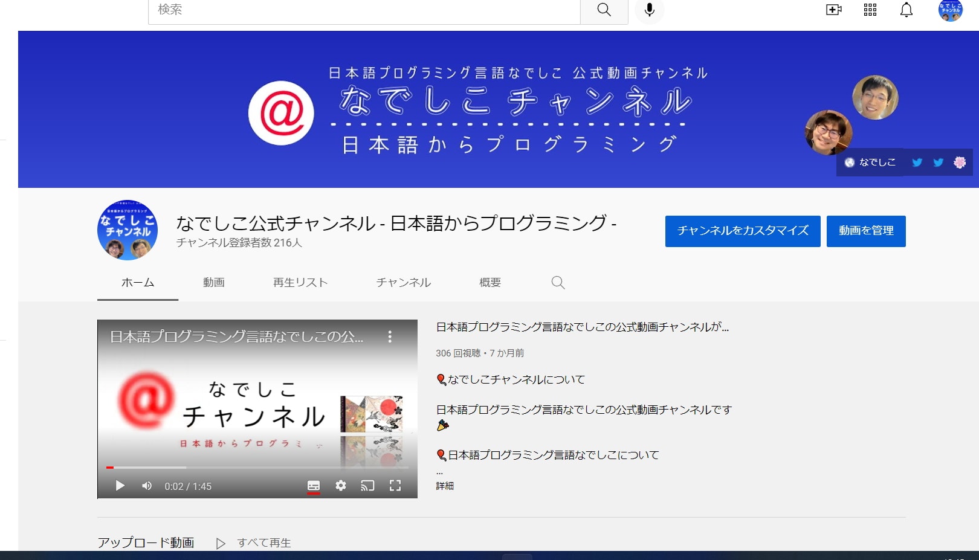
Task: Open the pink flower link in banner
Action: click(x=960, y=163)
